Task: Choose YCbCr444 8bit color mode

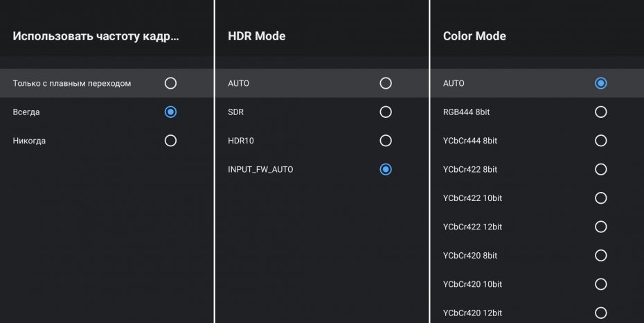Action: click(600, 141)
